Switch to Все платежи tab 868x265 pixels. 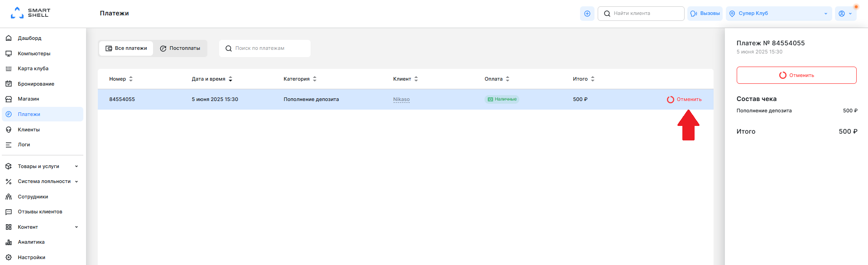(x=126, y=48)
